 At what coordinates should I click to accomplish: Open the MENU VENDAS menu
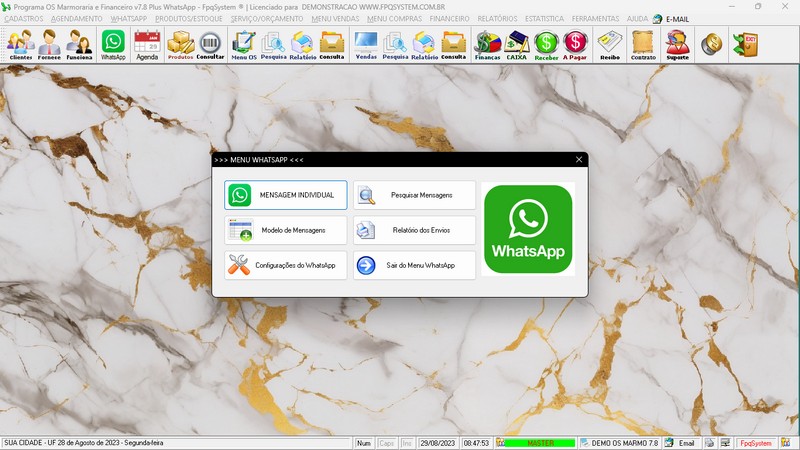(x=335, y=18)
